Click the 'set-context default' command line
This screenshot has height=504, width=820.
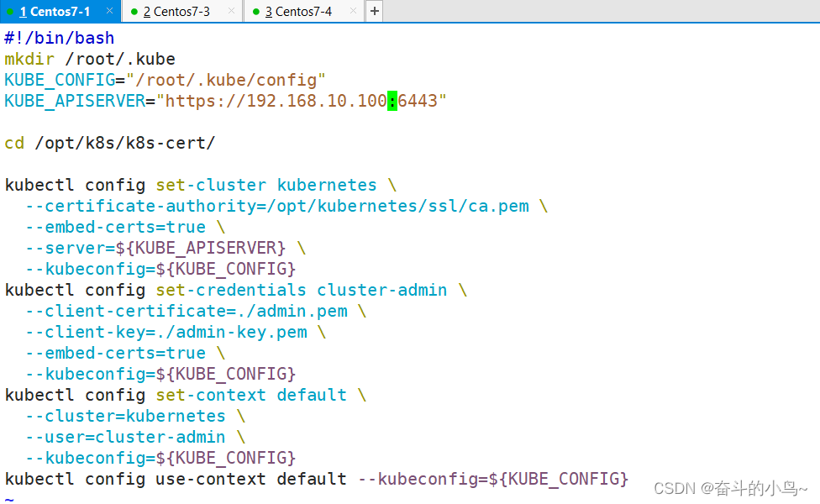point(186,396)
